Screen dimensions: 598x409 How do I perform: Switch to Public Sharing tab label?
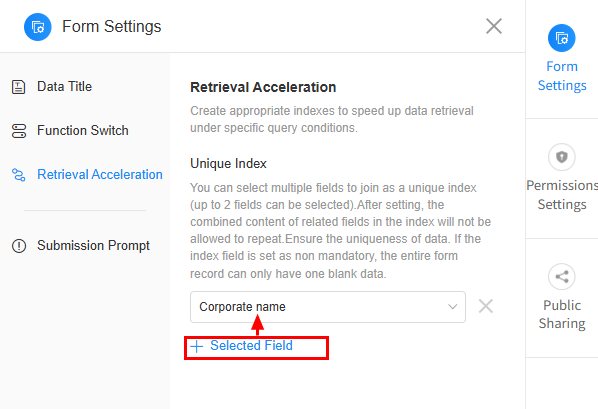click(x=562, y=314)
